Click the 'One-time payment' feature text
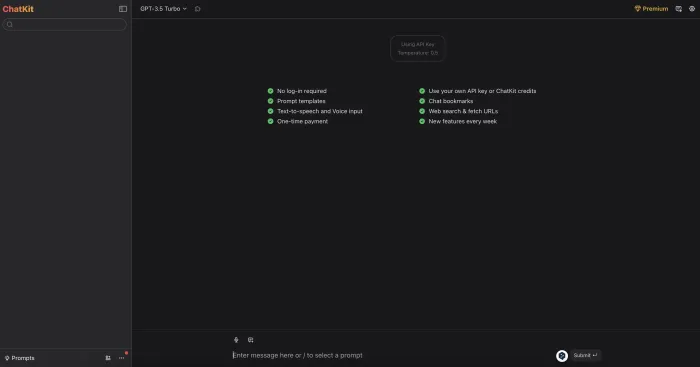 pos(302,121)
